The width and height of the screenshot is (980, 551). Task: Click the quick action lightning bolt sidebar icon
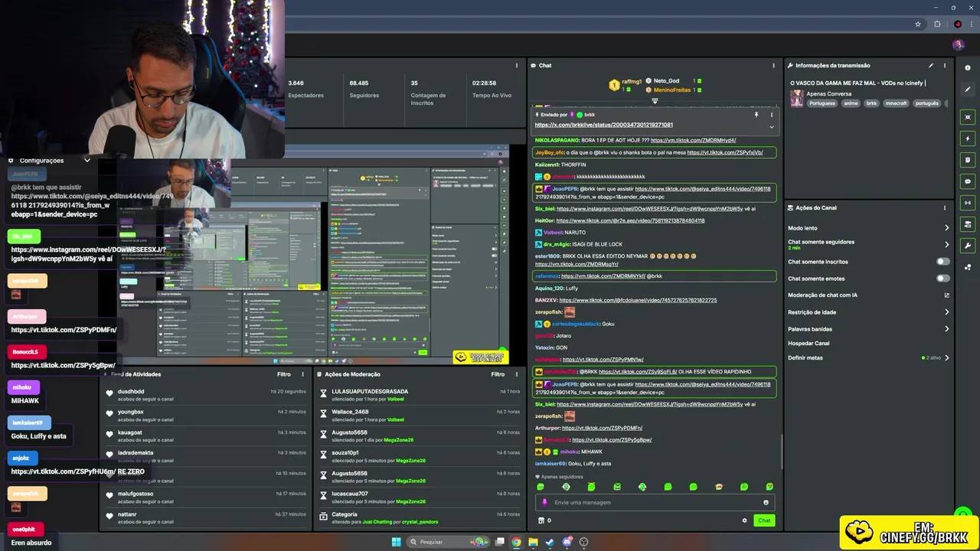coord(969,139)
